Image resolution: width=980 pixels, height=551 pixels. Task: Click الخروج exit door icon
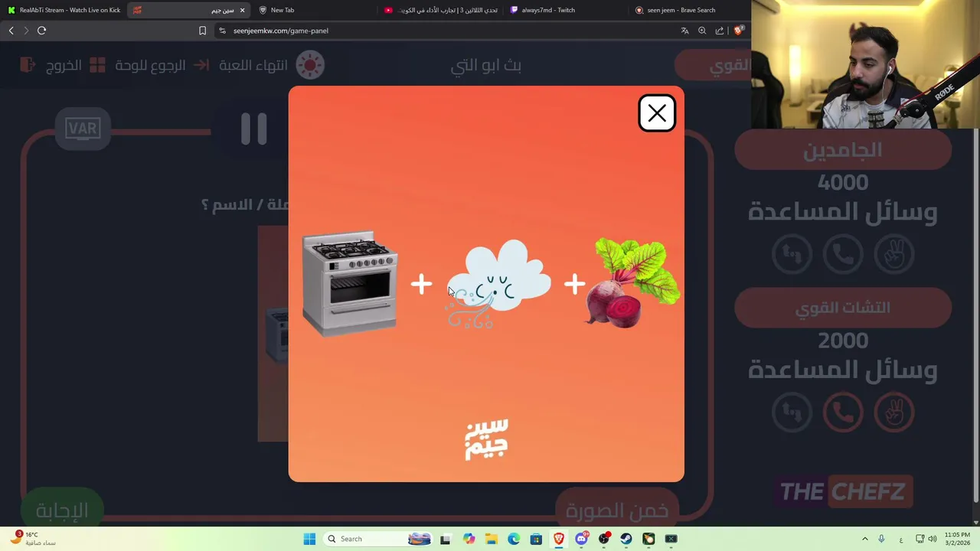click(28, 65)
